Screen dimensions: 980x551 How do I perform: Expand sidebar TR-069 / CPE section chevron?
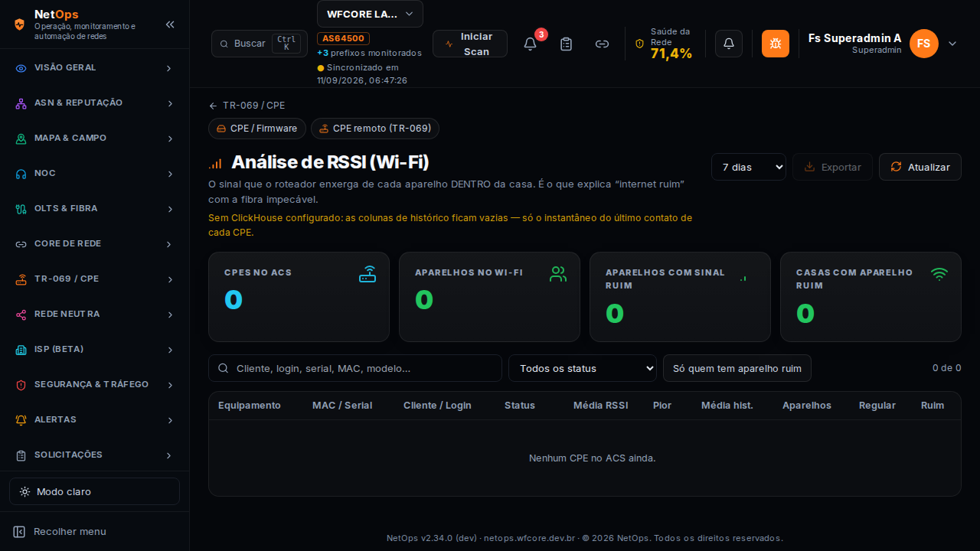pyautogui.click(x=169, y=279)
